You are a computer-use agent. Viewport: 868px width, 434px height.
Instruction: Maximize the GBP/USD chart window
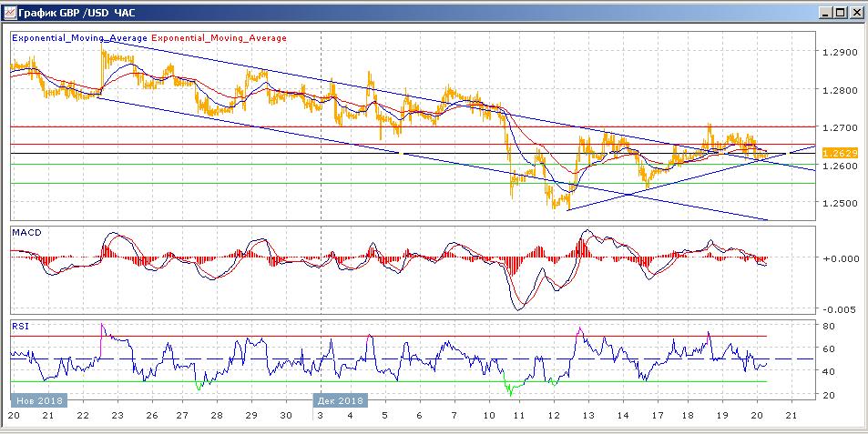tap(841, 12)
